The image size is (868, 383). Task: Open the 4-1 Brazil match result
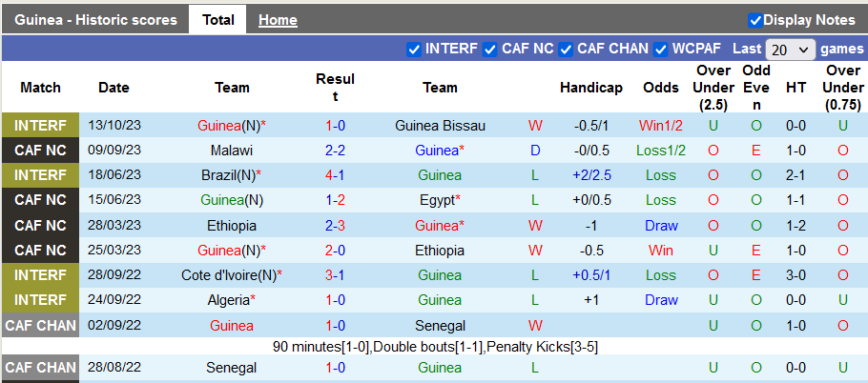(x=336, y=175)
